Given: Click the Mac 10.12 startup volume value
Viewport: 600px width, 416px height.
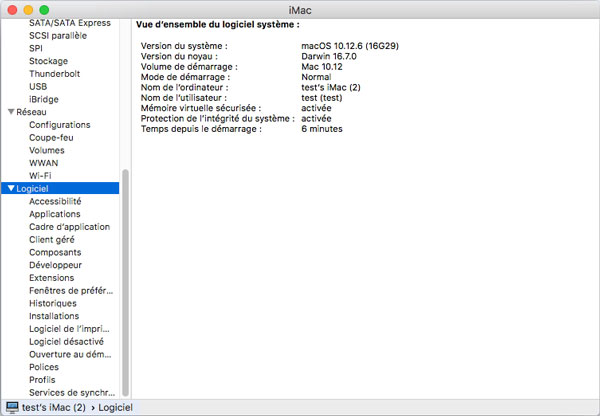Looking at the screenshot, I should [322, 67].
